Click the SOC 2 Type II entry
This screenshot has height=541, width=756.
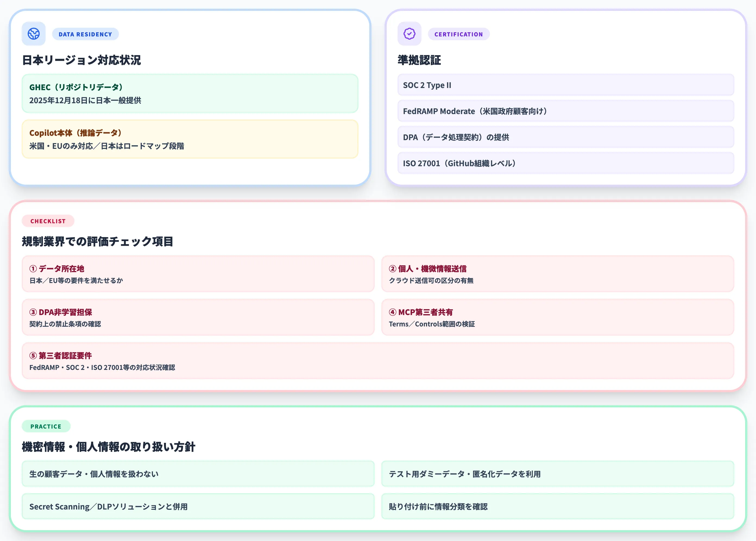(565, 85)
